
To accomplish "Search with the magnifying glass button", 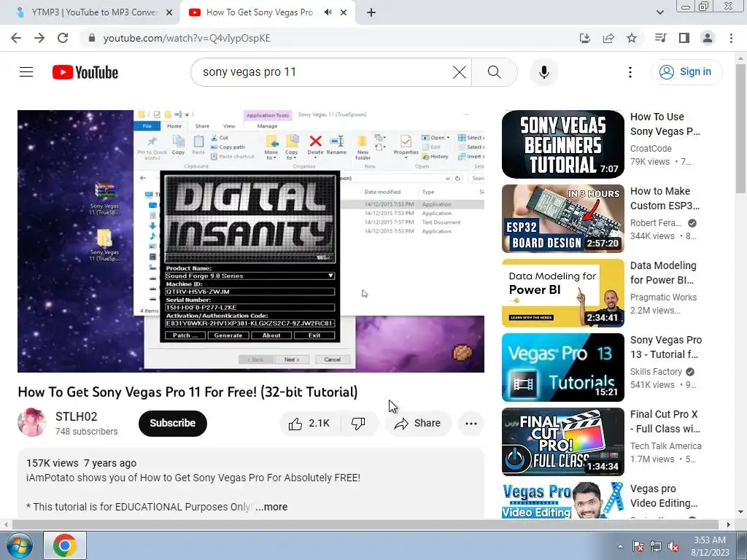I will tap(495, 72).
